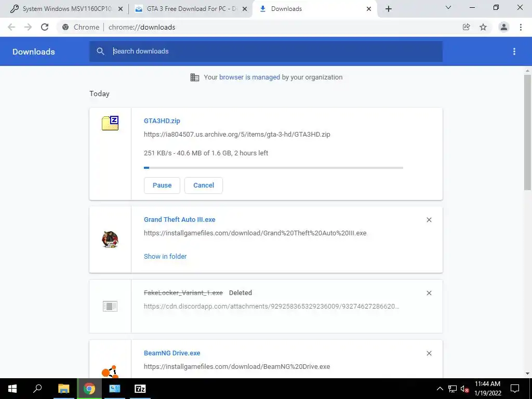Click the browser forward arrow

pyautogui.click(x=28, y=27)
